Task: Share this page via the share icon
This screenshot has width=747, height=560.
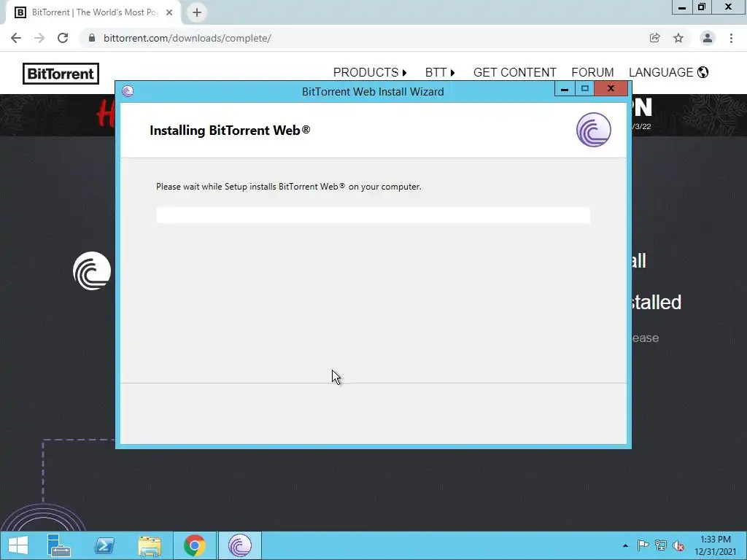Action: point(654,38)
